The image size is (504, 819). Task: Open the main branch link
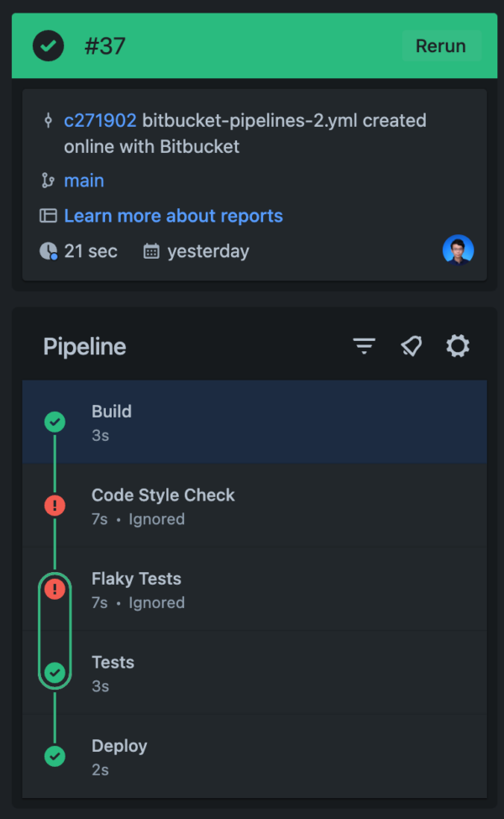83,181
